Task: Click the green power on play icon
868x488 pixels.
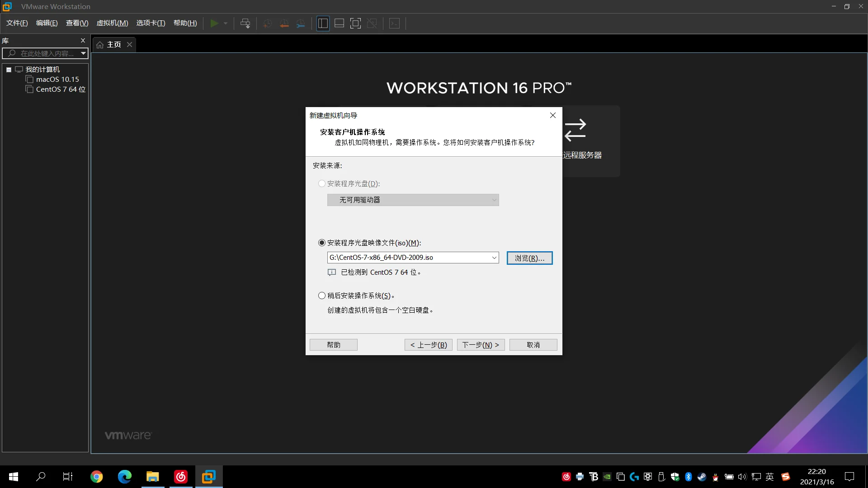Action: [x=214, y=23]
